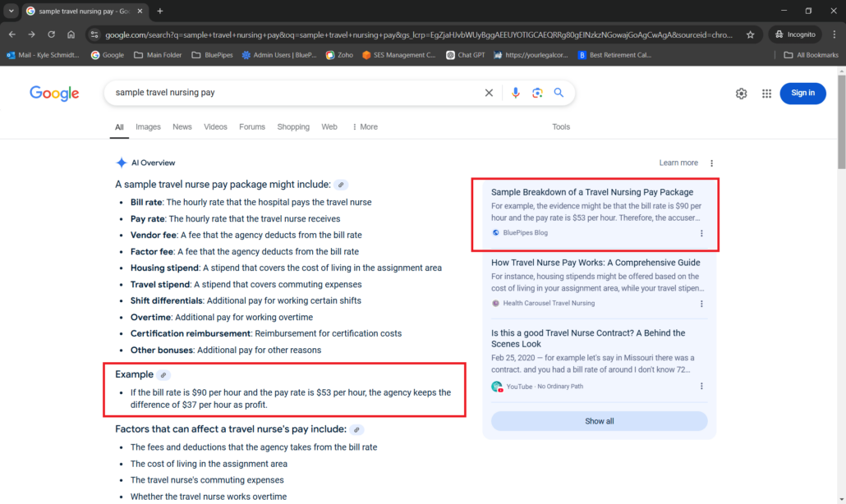Click the Incognito indicator

click(x=794, y=34)
